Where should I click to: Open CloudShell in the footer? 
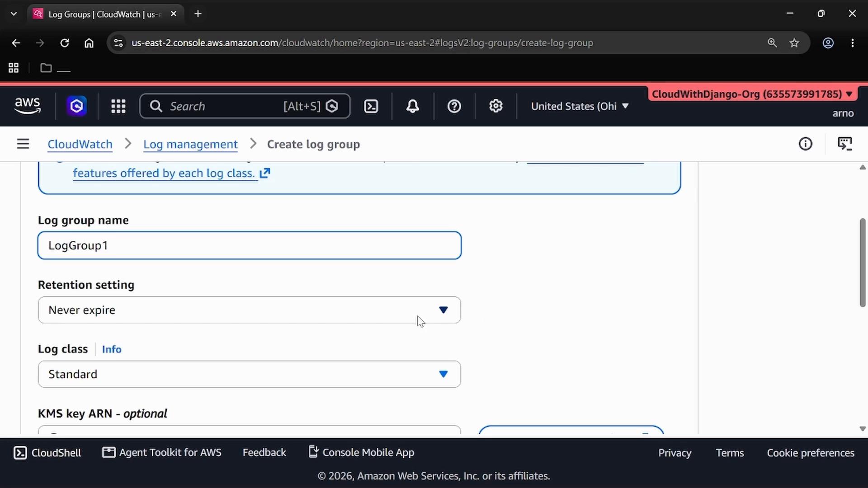point(47,453)
